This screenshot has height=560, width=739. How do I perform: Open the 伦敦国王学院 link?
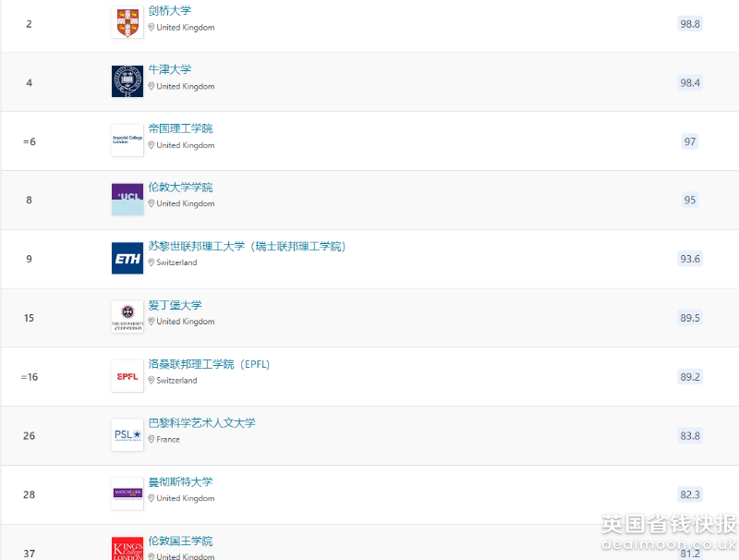click(x=180, y=541)
